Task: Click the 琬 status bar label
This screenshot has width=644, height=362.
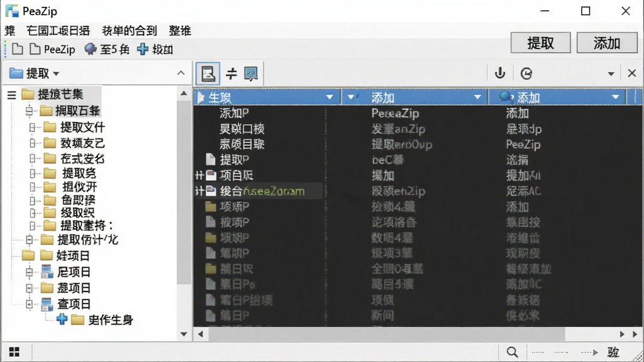Action: click(613, 352)
